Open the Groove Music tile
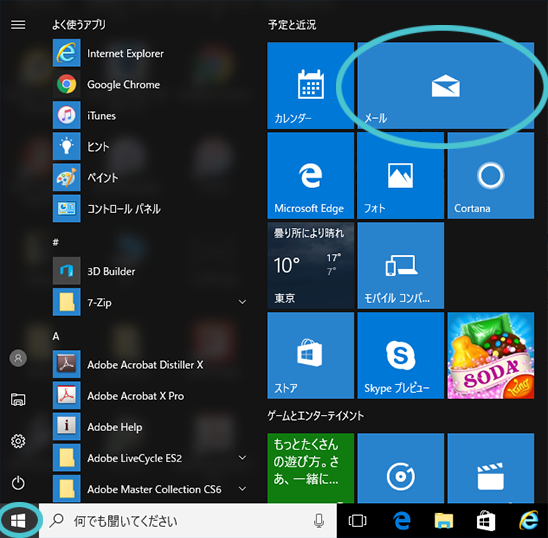This screenshot has height=538, width=548. click(401, 468)
